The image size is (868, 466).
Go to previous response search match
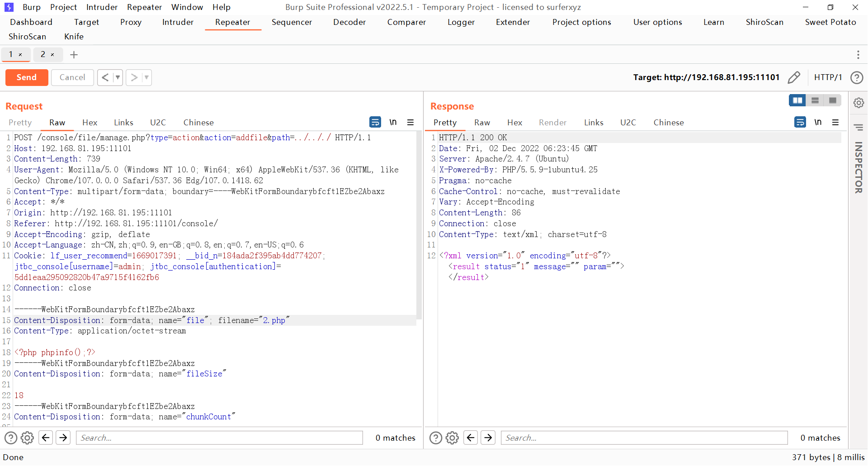(471, 437)
